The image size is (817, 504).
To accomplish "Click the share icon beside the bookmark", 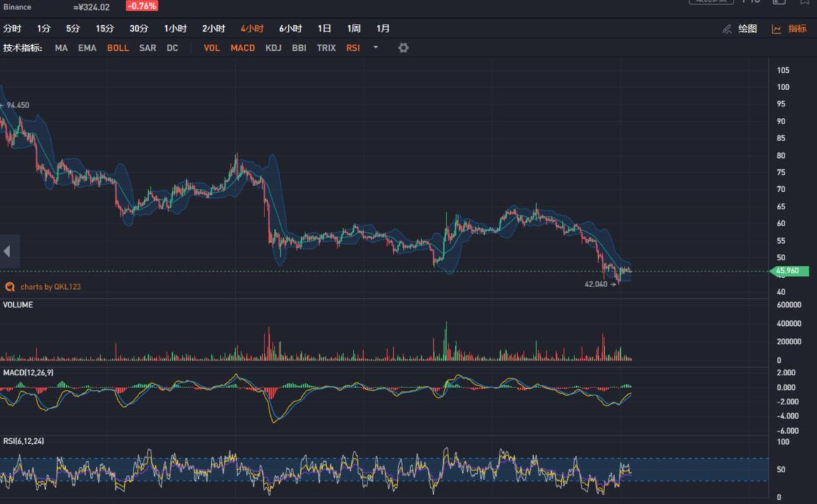I will [x=779, y=2].
